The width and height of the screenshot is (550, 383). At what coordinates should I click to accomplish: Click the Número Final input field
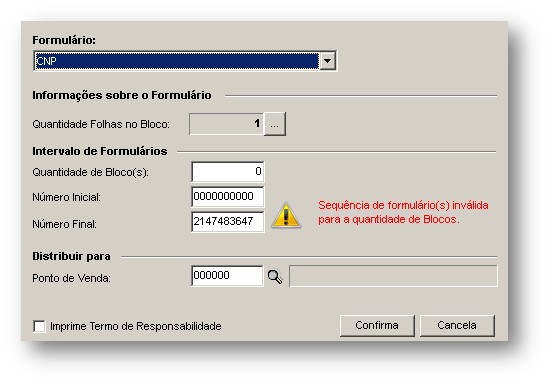[228, 221]
